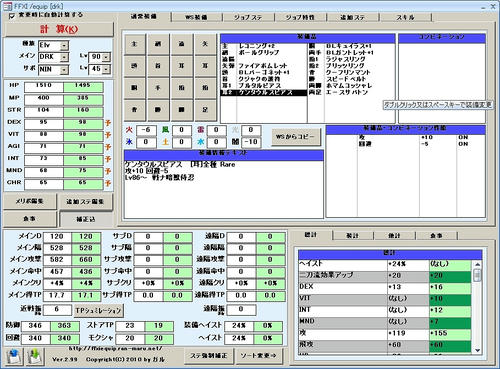
Task: Select the 胴 body slot button
Action: [134, 88]
